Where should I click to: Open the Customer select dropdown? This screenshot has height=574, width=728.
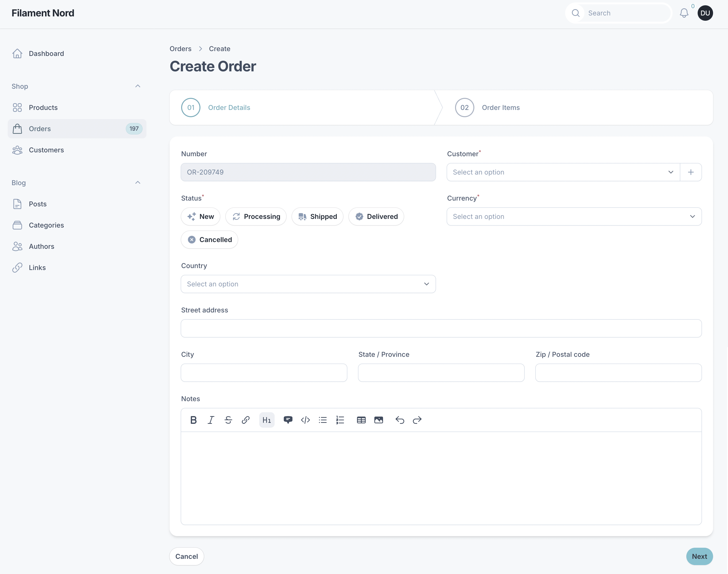coord(563,172)
